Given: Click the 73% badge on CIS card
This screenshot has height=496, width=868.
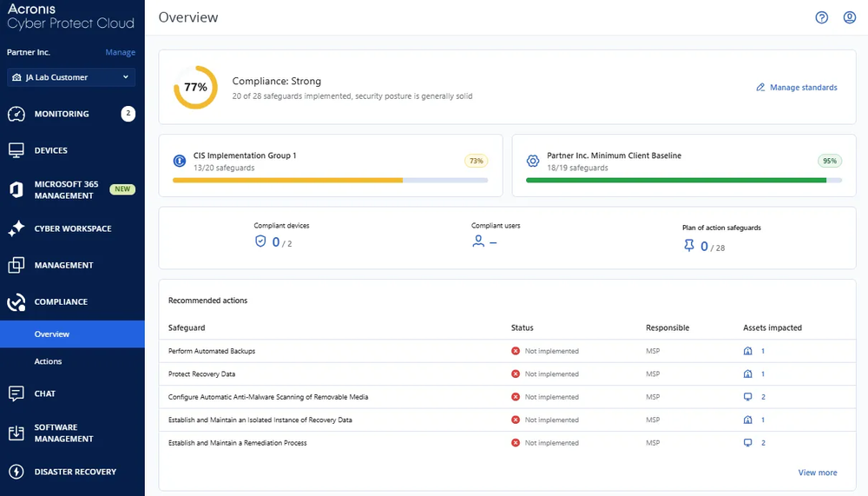Looking at the screenshot, I should pyautogui.click(x=476, y=161).
